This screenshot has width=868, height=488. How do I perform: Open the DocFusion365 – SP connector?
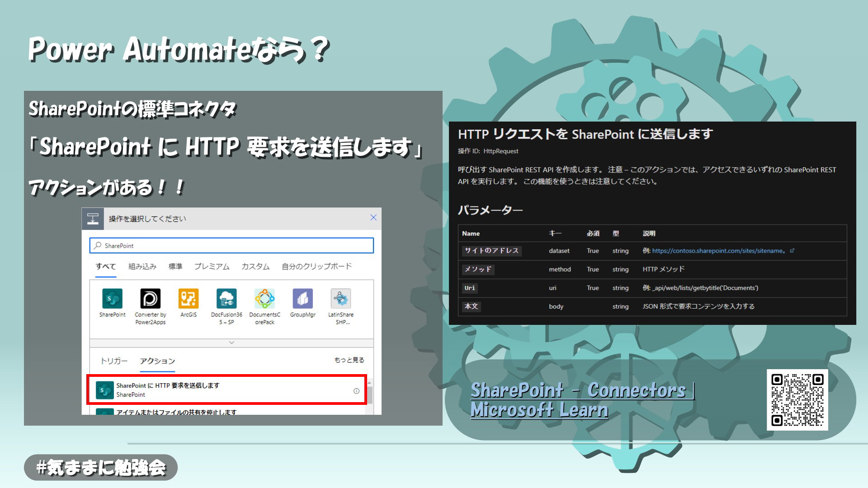pyautogui.click(x=226, y=299)
